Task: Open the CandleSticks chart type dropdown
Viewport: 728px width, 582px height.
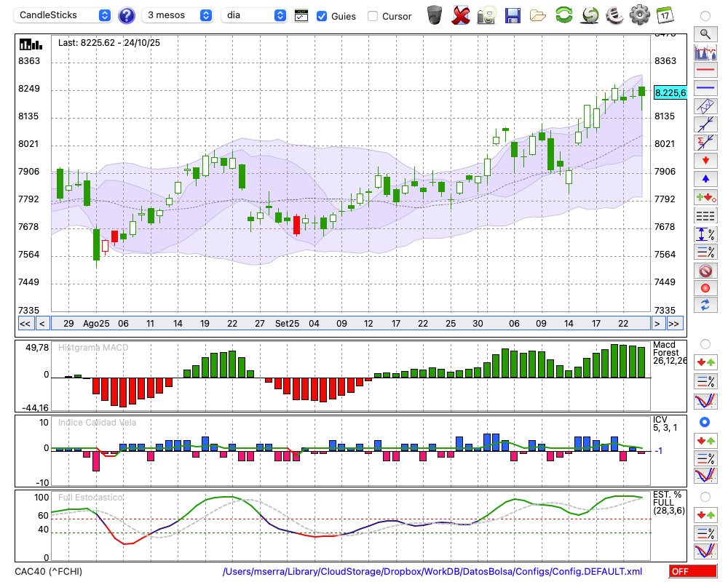Action: click(x=63, y=15)
